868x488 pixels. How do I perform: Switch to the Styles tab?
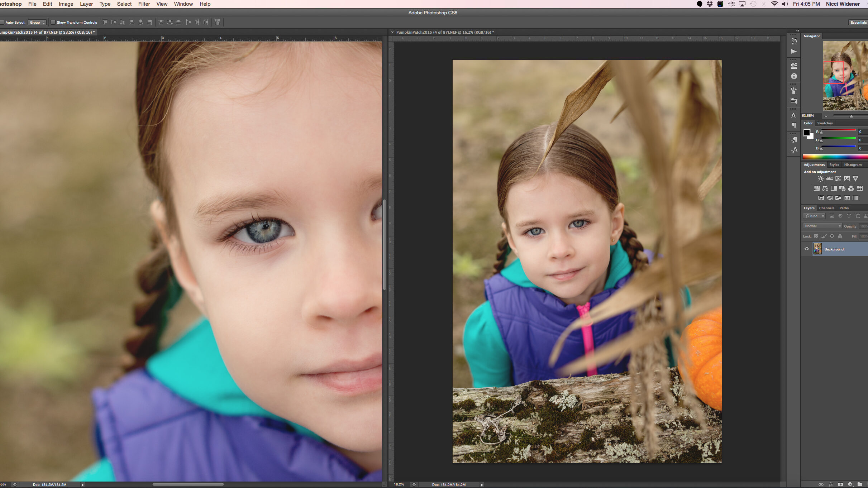[834, 164]
